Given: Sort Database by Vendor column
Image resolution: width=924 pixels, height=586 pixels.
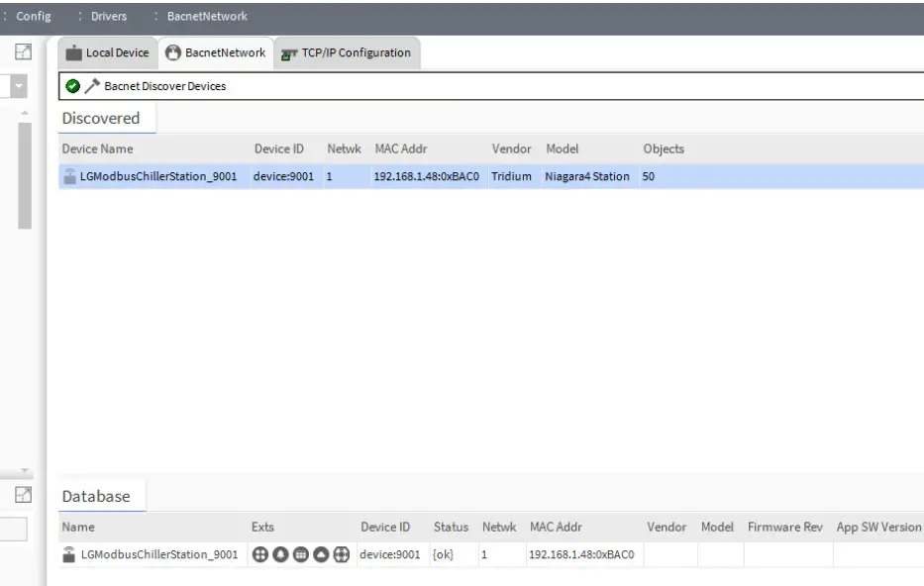Looking at the screenshot, I should tap(667, 528).
